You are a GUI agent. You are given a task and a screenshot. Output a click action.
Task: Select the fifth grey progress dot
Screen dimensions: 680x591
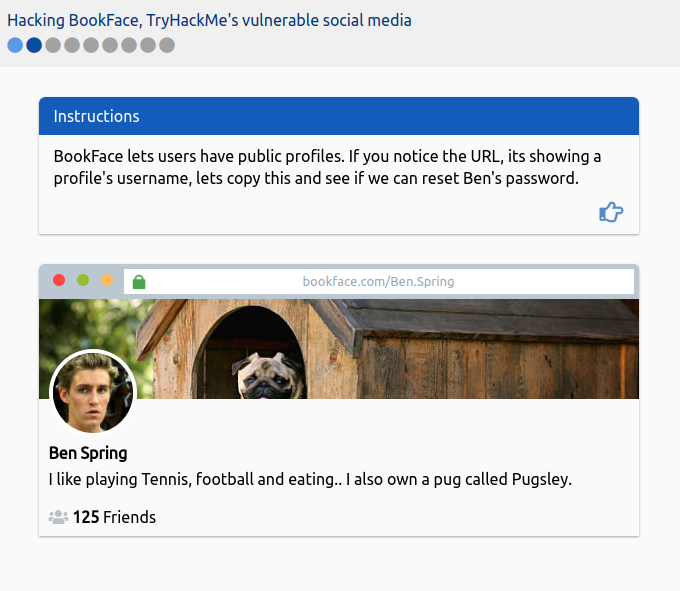(91, 45)
